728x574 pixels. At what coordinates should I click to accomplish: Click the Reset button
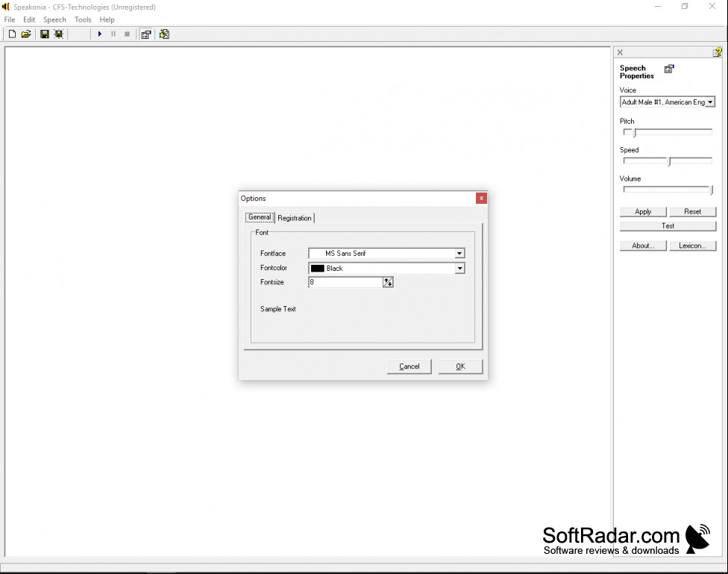pos(693,212)
